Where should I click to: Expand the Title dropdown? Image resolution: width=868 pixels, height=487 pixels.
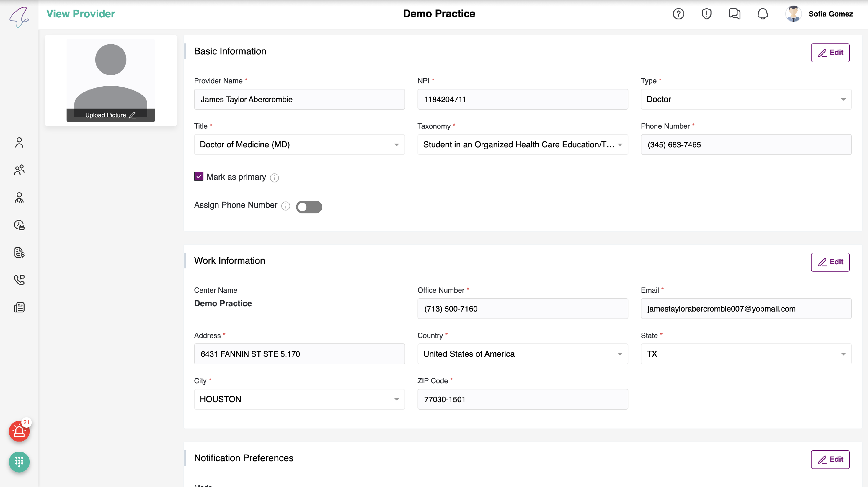point(299,144)
